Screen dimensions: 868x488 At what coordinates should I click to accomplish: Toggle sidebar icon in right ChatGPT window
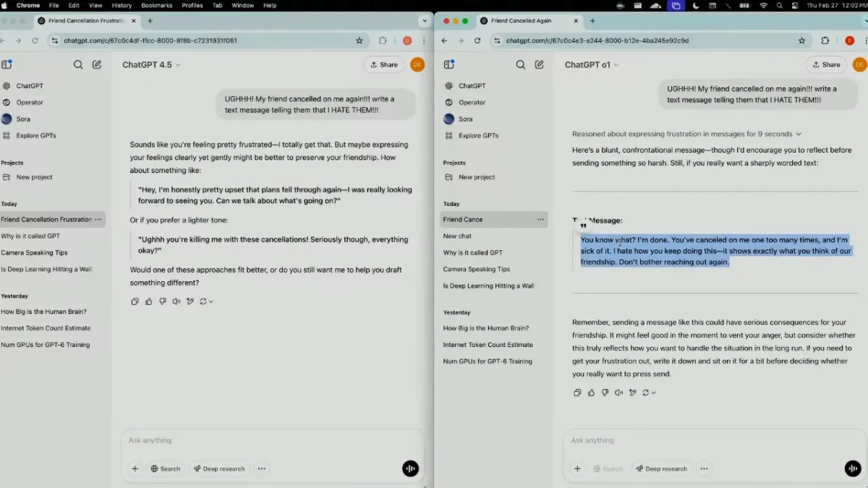point(448,64)
